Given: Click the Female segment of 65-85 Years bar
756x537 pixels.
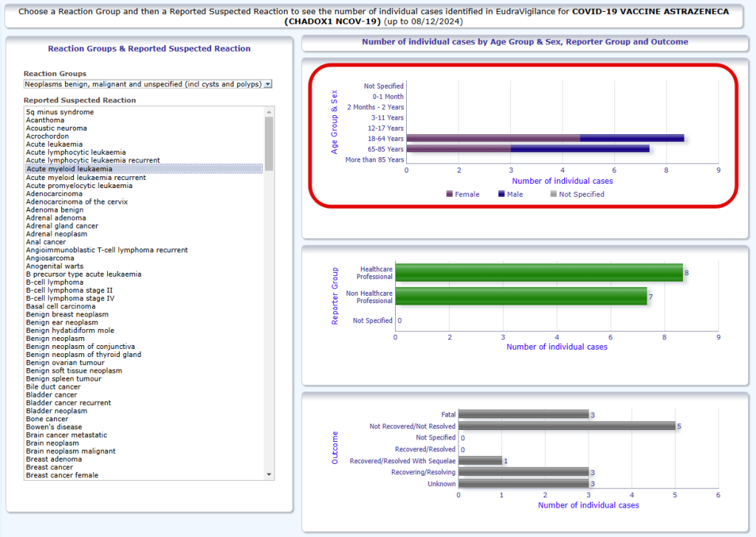Looking at the screenshot, I should [458, 149].
